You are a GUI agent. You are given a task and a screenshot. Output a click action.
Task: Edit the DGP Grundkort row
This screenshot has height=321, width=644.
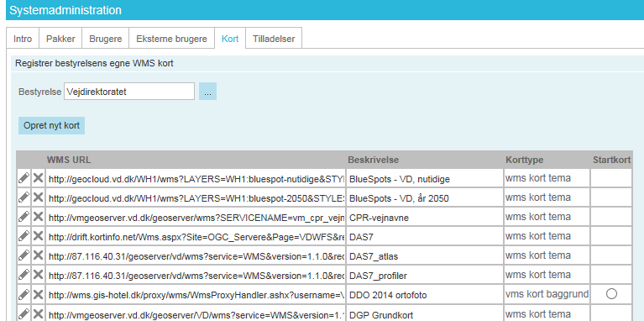[x=24, y=313]
